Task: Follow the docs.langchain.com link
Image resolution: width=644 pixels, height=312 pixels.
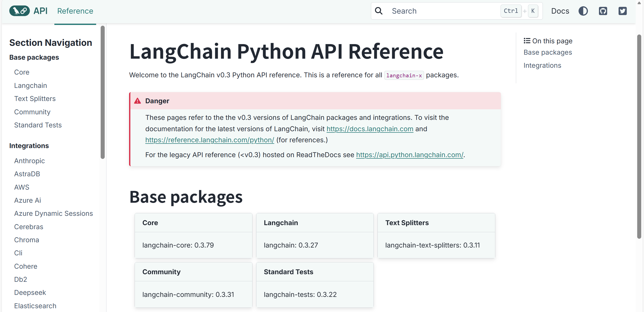Action: [x=370, y=129]
